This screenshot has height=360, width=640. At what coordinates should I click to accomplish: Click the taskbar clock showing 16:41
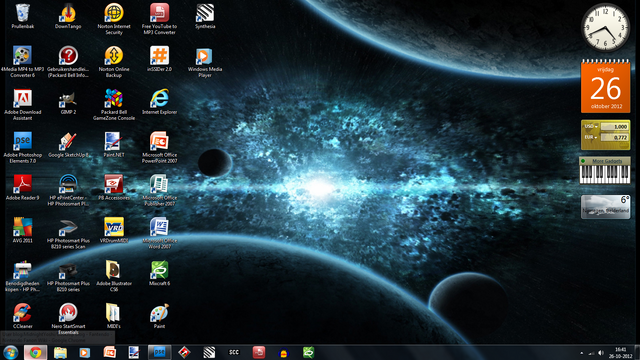pyautogui.click(x=620, y=353)
